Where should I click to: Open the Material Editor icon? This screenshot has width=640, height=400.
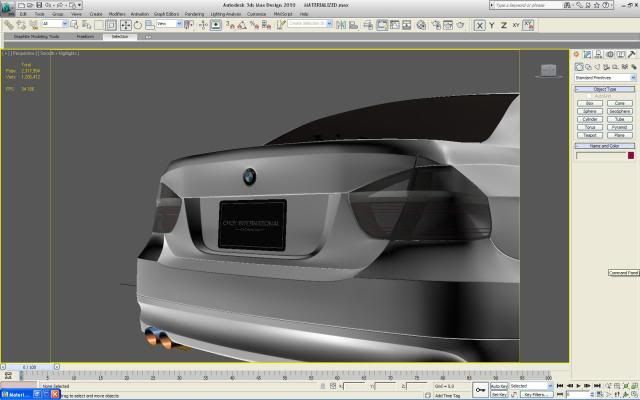point(421,25)
